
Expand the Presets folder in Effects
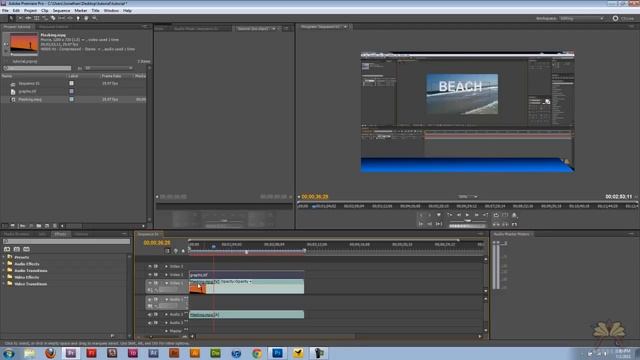4,257
